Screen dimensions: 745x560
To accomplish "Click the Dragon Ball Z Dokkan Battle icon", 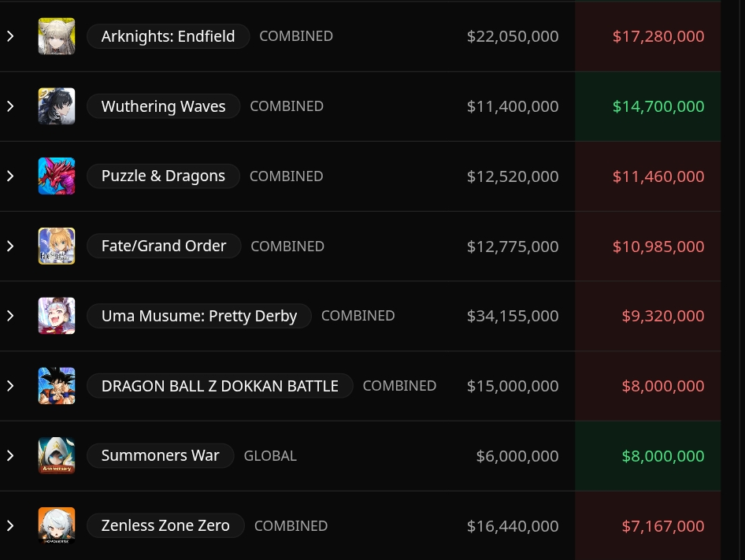I will (57, 385).
